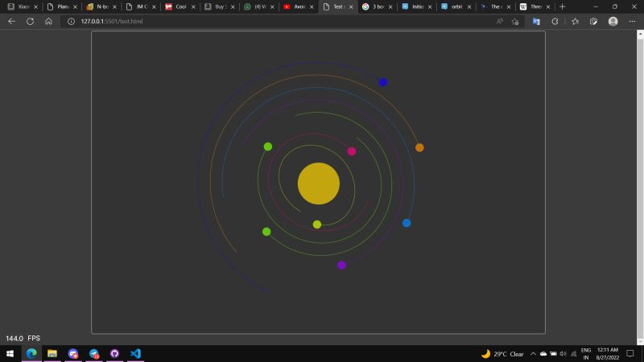Click the yellow-green planet below the sun

[x=316, y=224]
